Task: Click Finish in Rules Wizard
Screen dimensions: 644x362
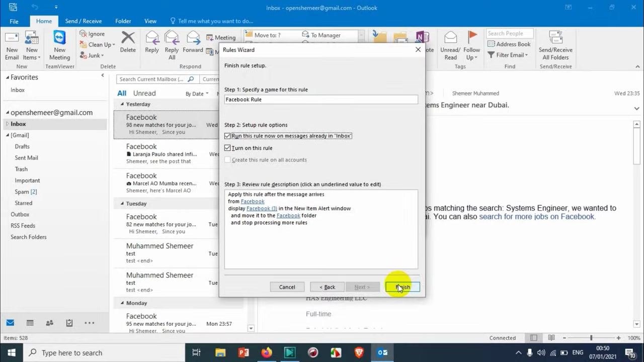Action: pyautogui.click(x=403, y=287)
